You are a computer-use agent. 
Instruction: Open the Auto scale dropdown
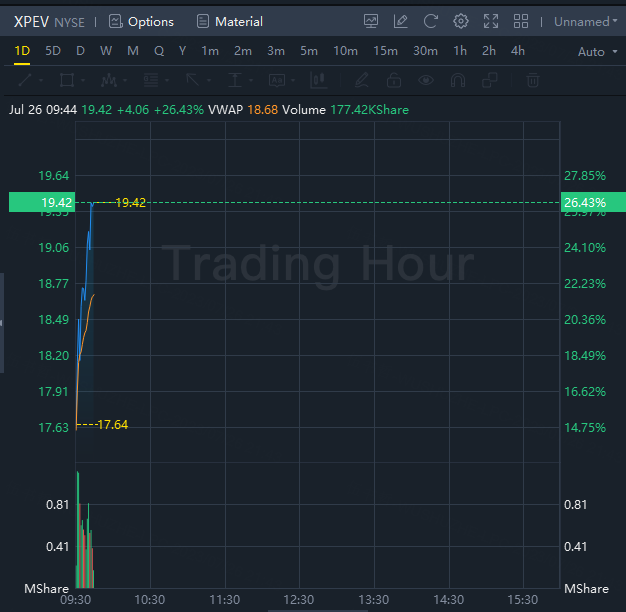[598, 52]
